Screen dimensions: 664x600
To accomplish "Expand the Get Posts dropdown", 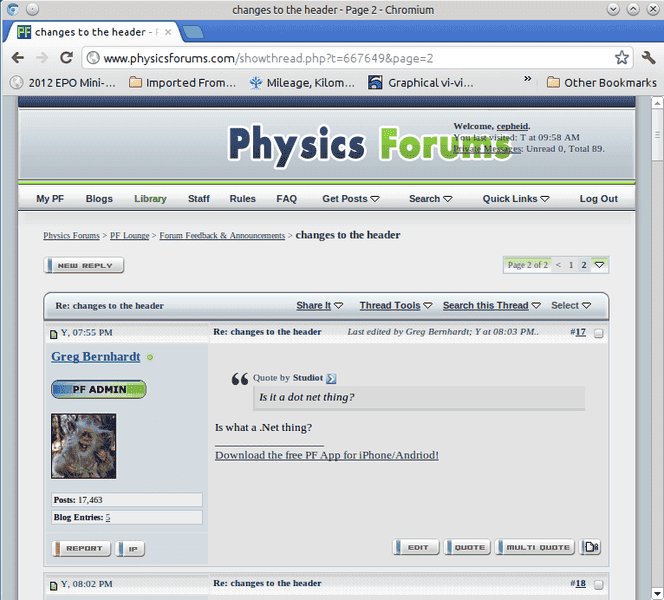I will click(351, 199).
